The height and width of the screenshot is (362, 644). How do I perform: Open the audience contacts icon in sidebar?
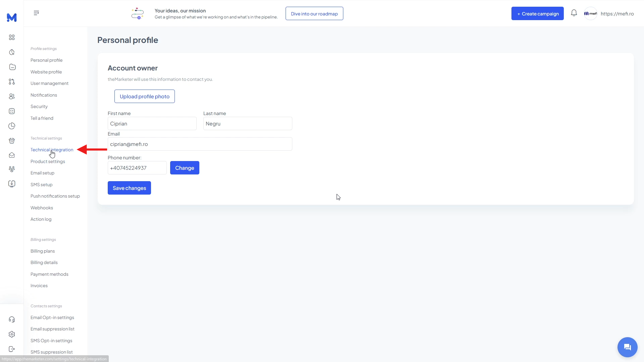[x=12, y=96]
